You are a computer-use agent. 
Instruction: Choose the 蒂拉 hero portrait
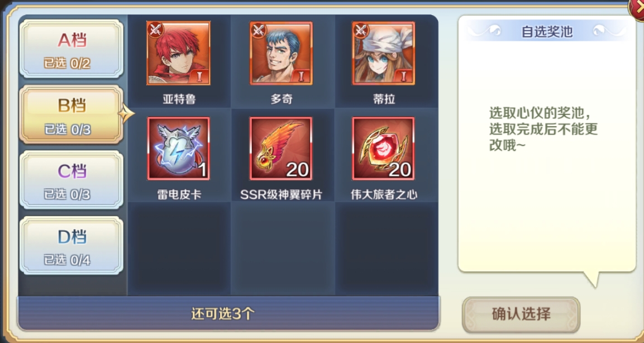383,54
